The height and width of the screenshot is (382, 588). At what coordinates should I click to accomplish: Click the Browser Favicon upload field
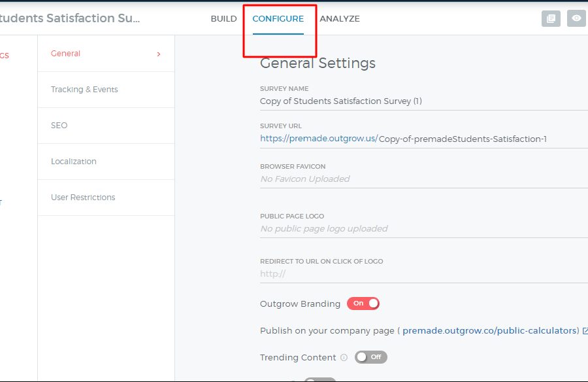[x=418, y=179]
